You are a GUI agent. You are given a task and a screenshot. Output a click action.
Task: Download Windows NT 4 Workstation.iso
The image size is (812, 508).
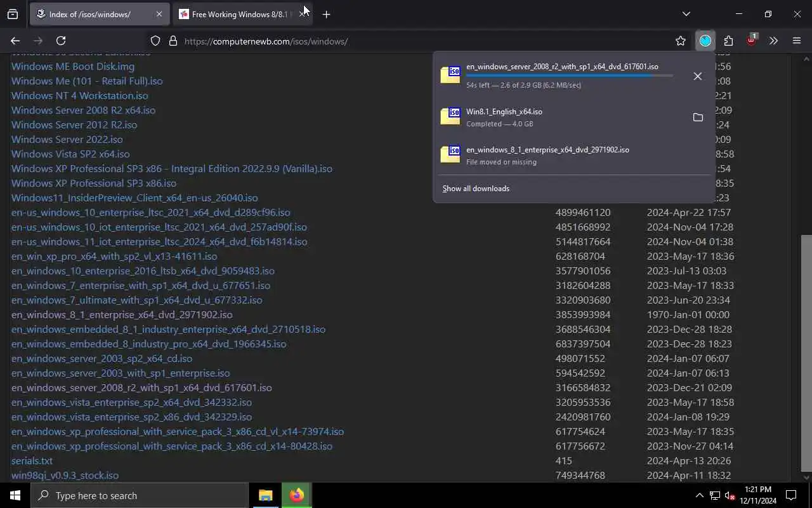pos(80,95)
